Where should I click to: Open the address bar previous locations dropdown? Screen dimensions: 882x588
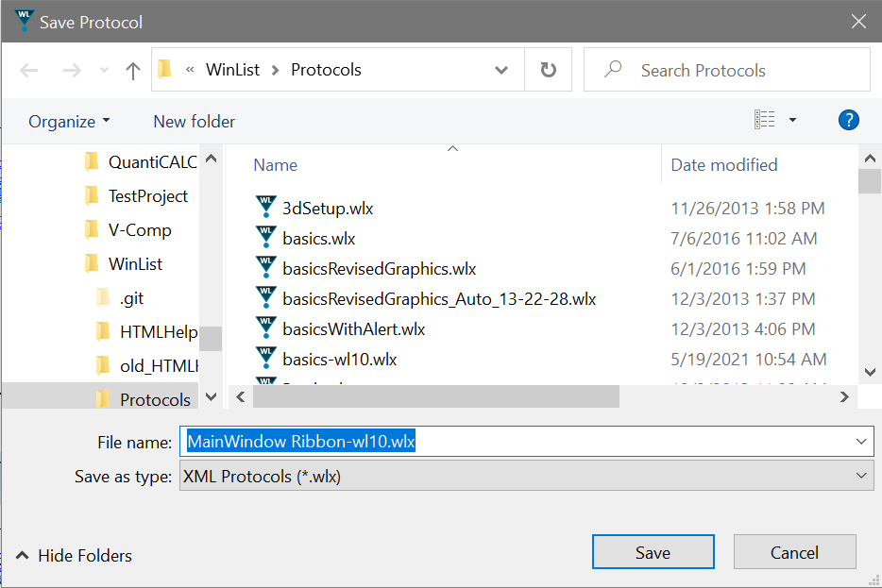click(x=502, y=71)
